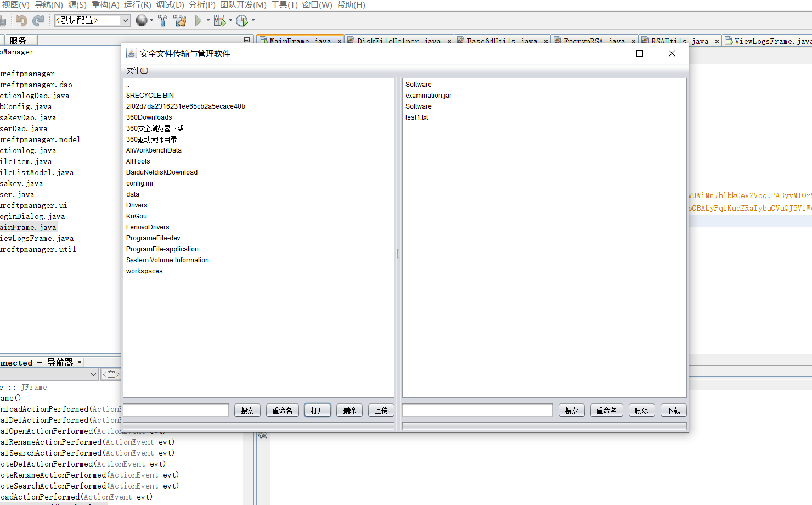812x505 pixels.
Task: Click the globe browser icon in the toolbar
Action: click(142, 20)
